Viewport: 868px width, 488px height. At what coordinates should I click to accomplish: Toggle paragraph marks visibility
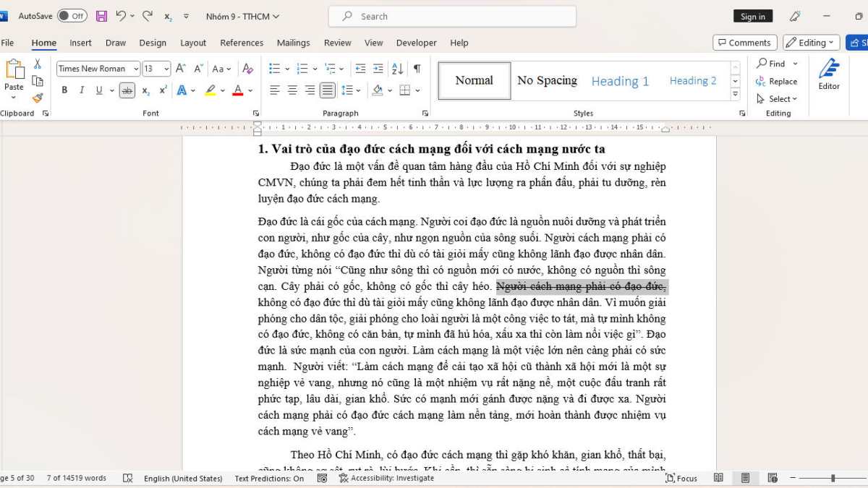(x=417, y=68)
